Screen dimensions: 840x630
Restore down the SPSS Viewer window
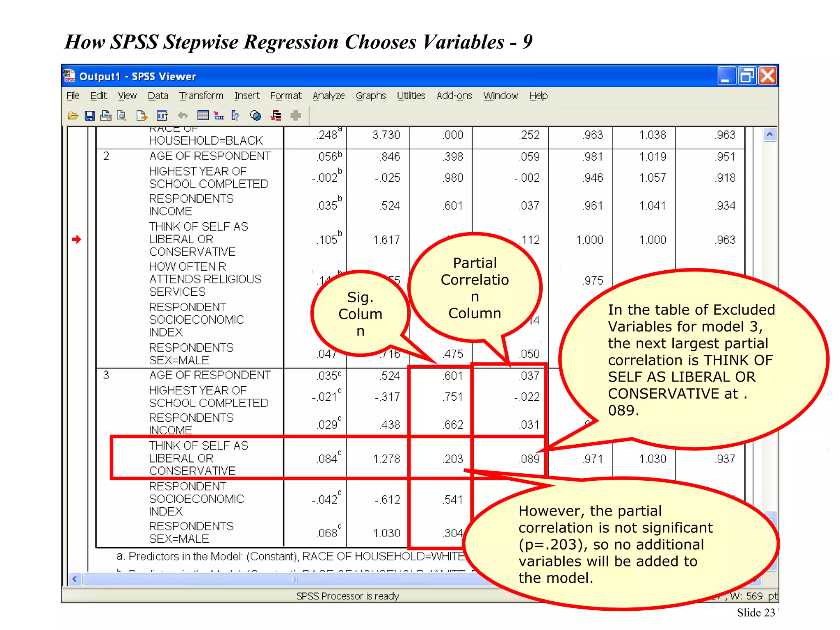(x=747, y=76)
